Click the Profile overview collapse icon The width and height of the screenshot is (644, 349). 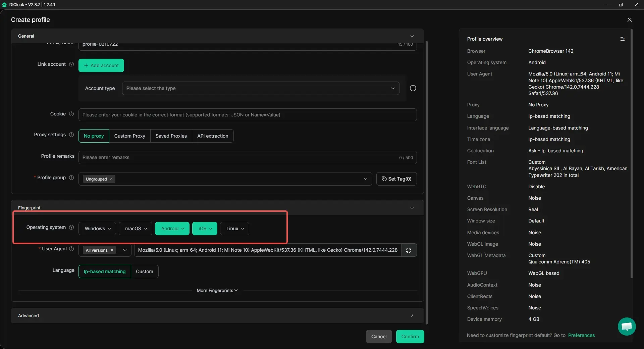pos(622,39)
